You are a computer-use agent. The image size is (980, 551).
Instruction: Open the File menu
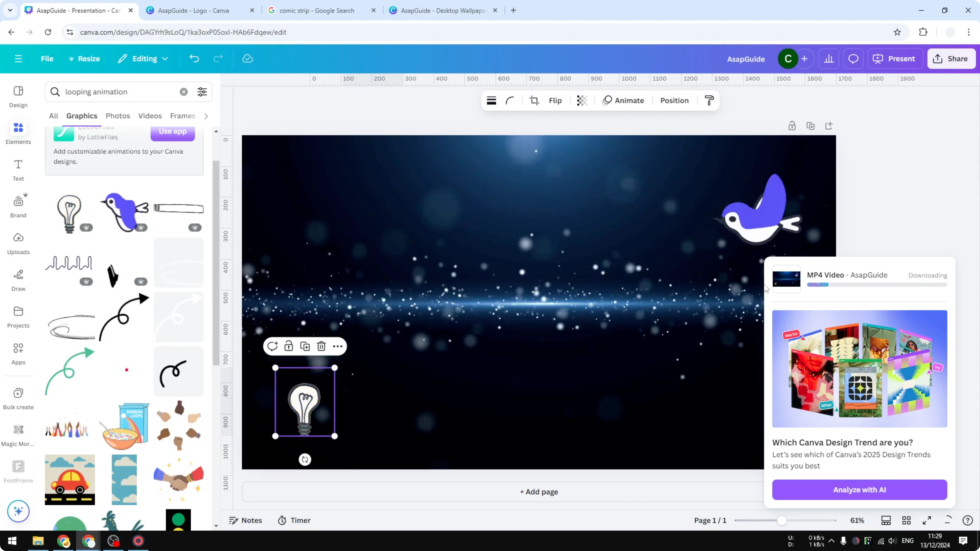47,59
